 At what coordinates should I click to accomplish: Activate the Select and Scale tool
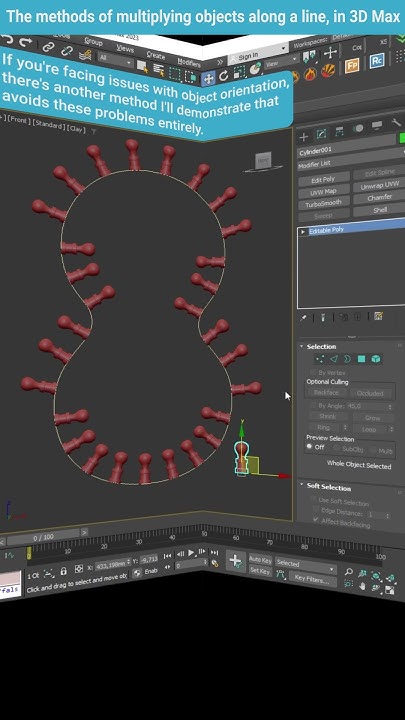tap(239, 72)
